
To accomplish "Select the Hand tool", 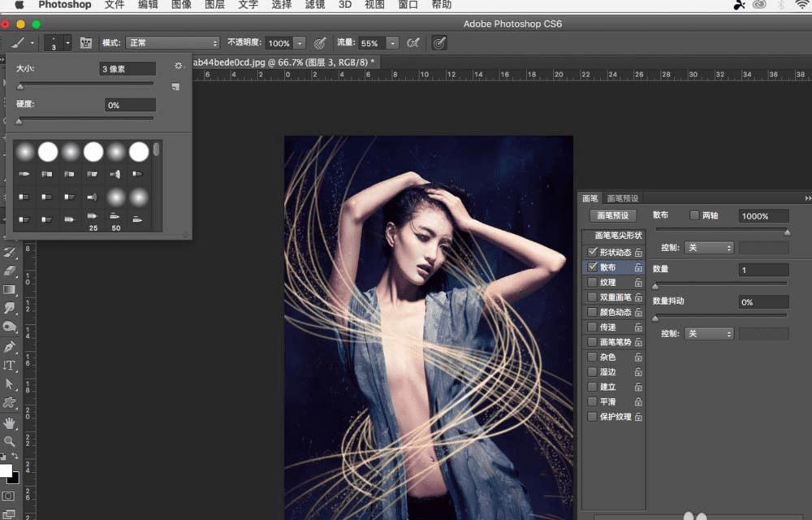I will pyautogui.click(x=10, y=422).
